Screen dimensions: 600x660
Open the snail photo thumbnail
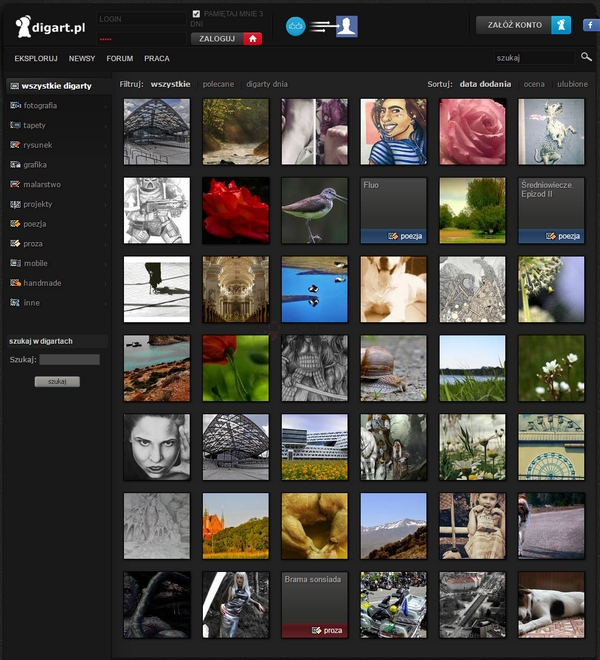tap(393, 368)
